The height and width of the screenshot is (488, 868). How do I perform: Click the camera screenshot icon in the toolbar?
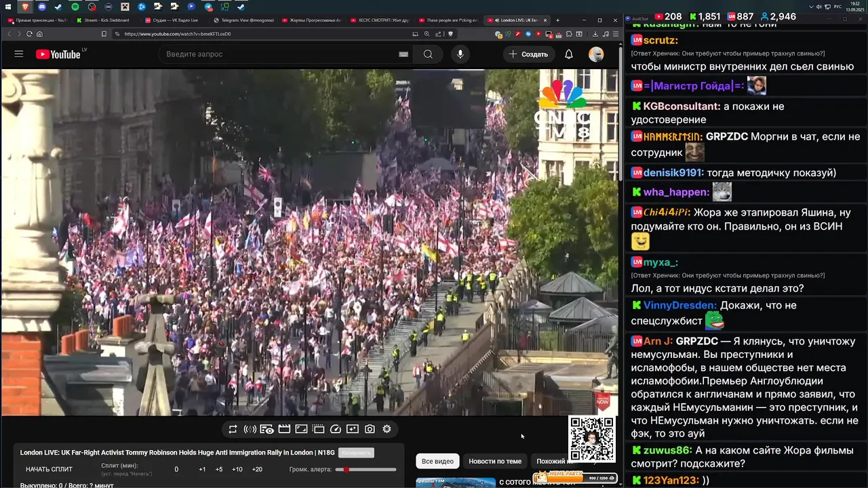point(370,429)
